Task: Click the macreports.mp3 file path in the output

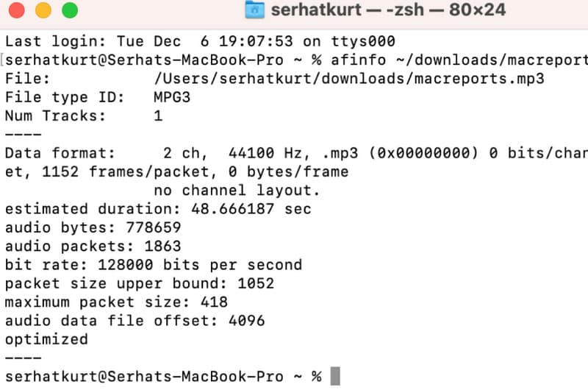Action: click(349, 78)
